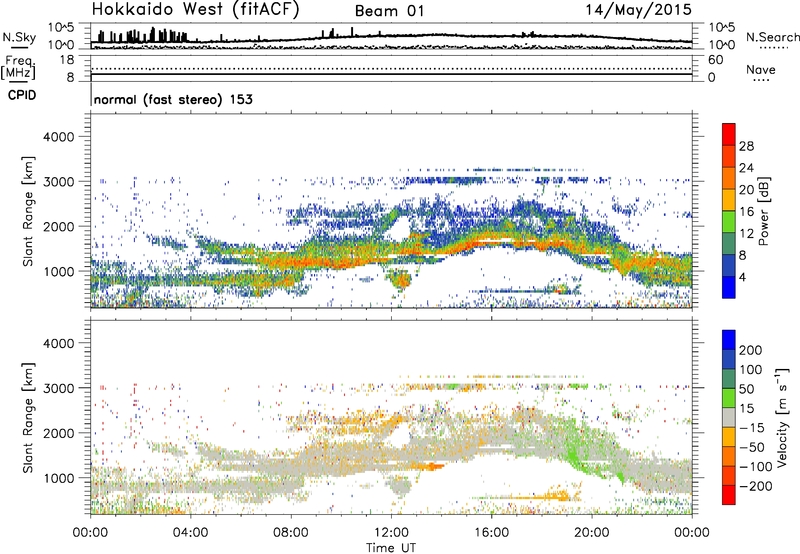Click the 2000 km tick on power panel

(58, 226)
